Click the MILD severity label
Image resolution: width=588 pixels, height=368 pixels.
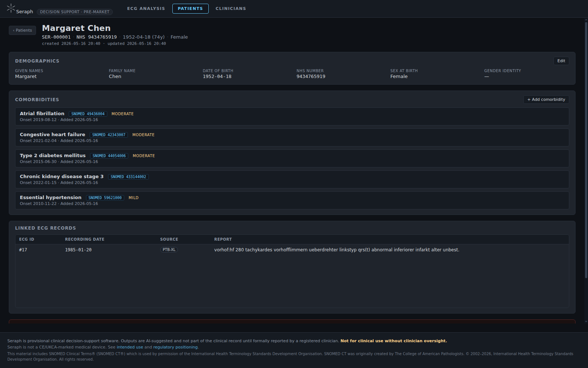coord(133,198)
